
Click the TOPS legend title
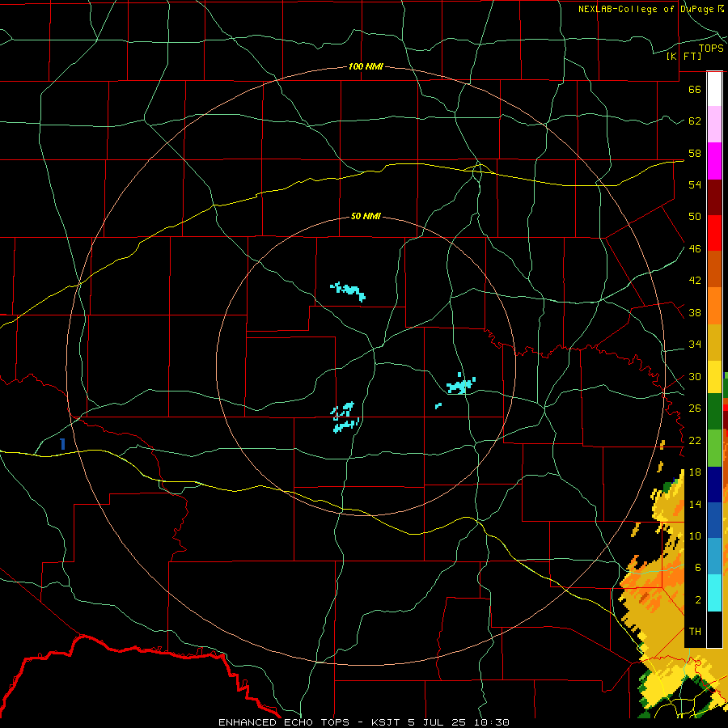pos(711,49)
